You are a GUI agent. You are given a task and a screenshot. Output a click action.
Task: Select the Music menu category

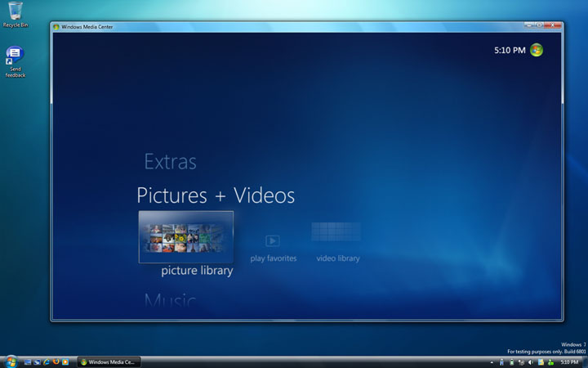(x=170, y=300)
